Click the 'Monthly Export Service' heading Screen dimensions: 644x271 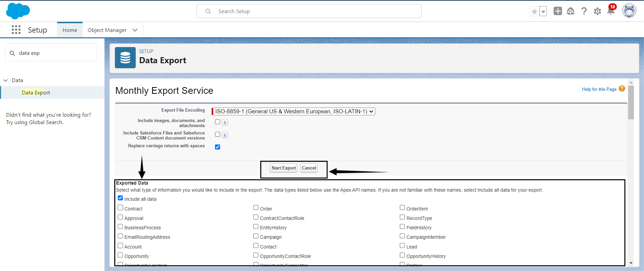tap(164, 90)
